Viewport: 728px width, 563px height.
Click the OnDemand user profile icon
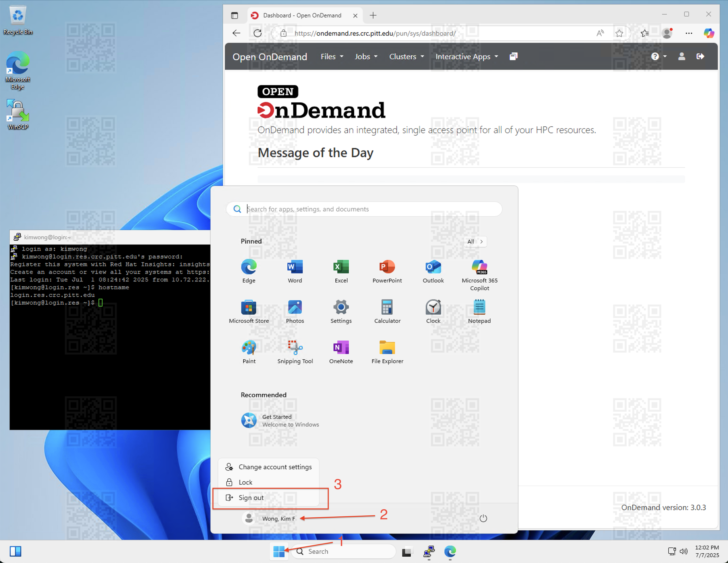[x=682, y=56]
